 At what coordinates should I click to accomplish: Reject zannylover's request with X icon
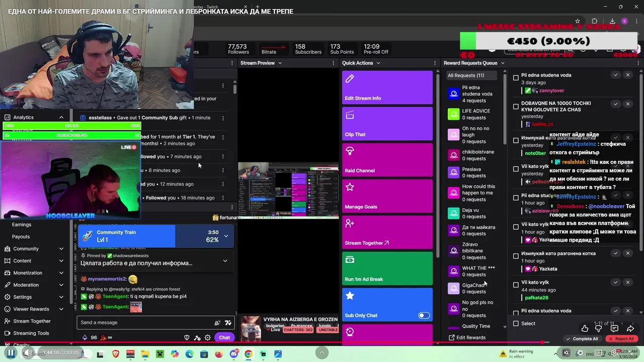[627, 75]
